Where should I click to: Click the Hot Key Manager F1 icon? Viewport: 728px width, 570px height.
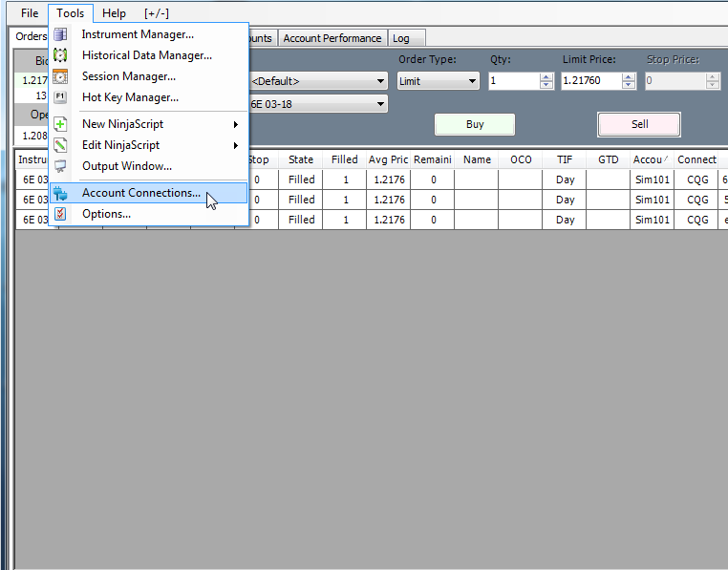tap(60, 97)
